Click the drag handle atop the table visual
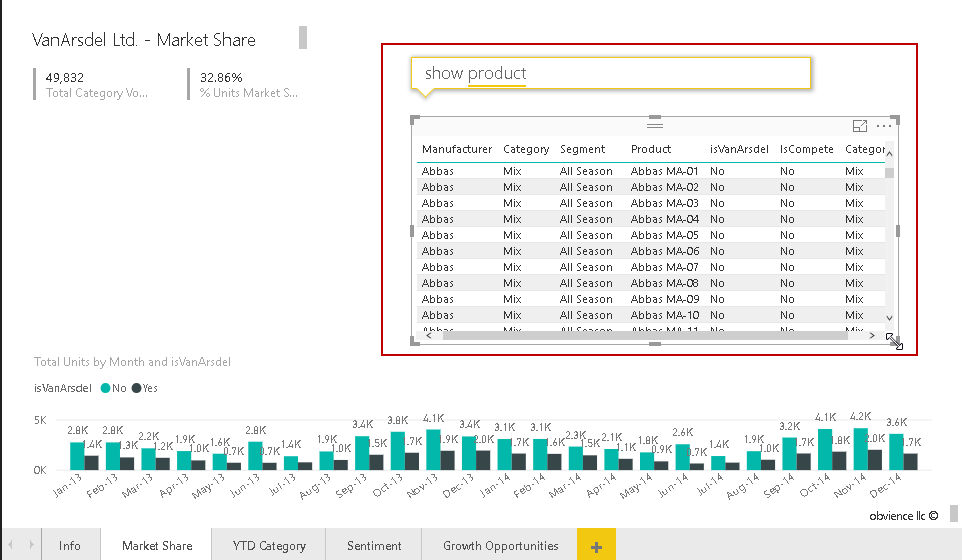 click(x=655, y=125)
